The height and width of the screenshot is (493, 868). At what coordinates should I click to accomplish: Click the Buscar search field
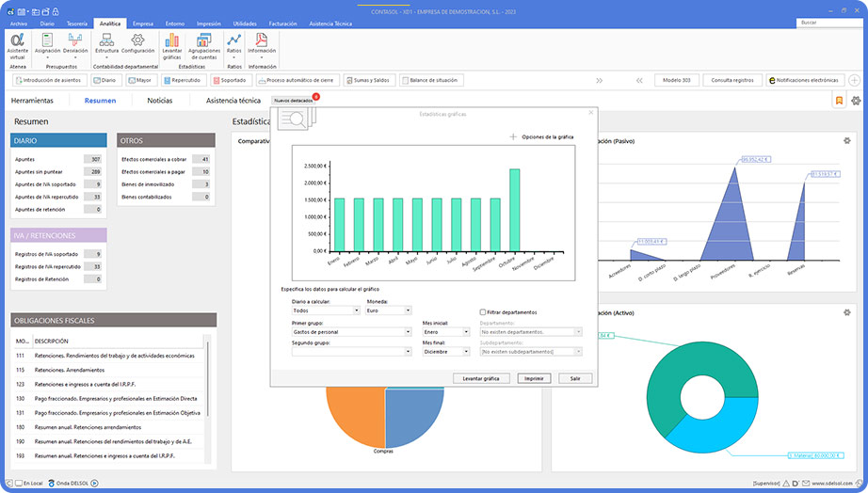point(828,23)
